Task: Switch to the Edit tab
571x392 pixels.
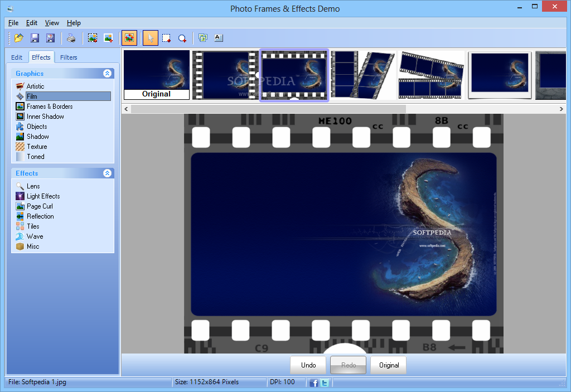Action: pyautogui.click(x=17, y=57)
